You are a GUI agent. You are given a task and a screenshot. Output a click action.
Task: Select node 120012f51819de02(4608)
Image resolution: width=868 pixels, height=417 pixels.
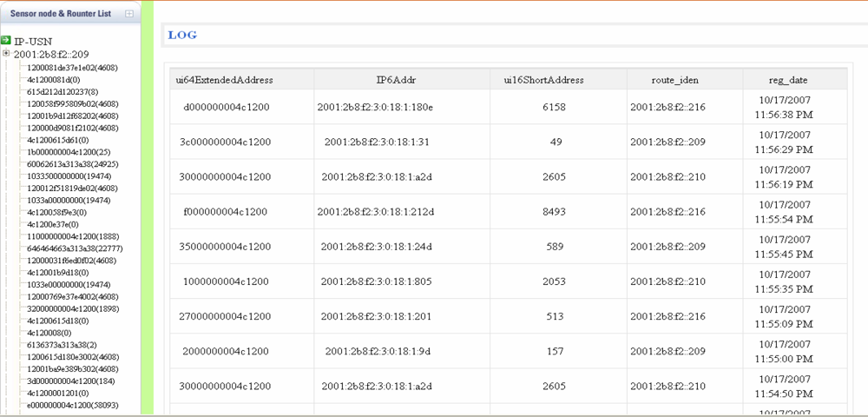(x=72, y=189)
